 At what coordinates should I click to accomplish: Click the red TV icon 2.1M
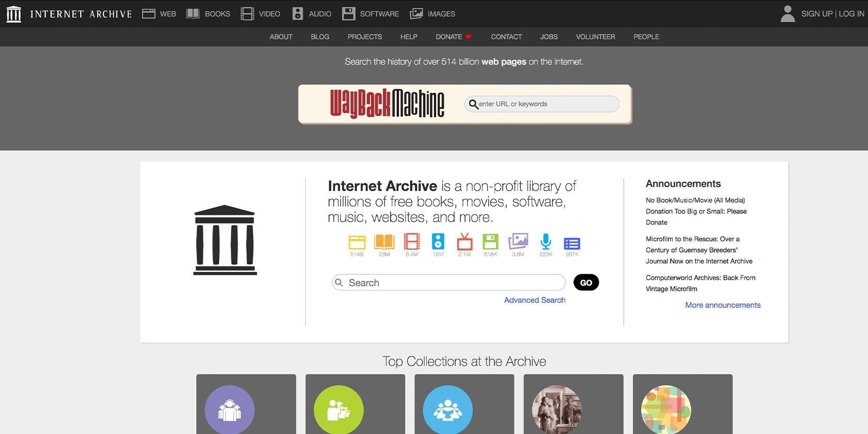point(464,242)
